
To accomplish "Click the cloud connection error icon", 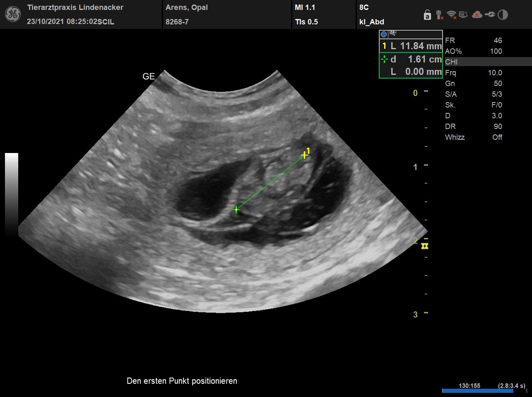I will click(477, 15).
